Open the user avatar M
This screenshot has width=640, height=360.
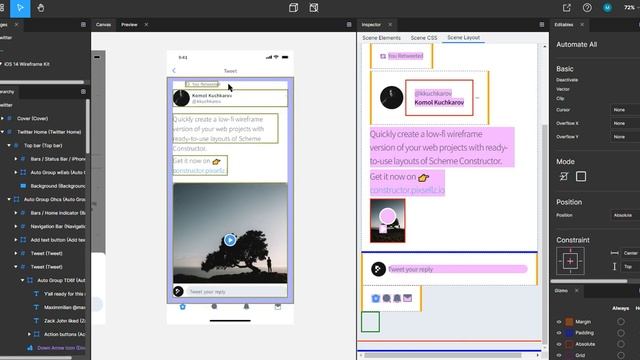(607, 8)
